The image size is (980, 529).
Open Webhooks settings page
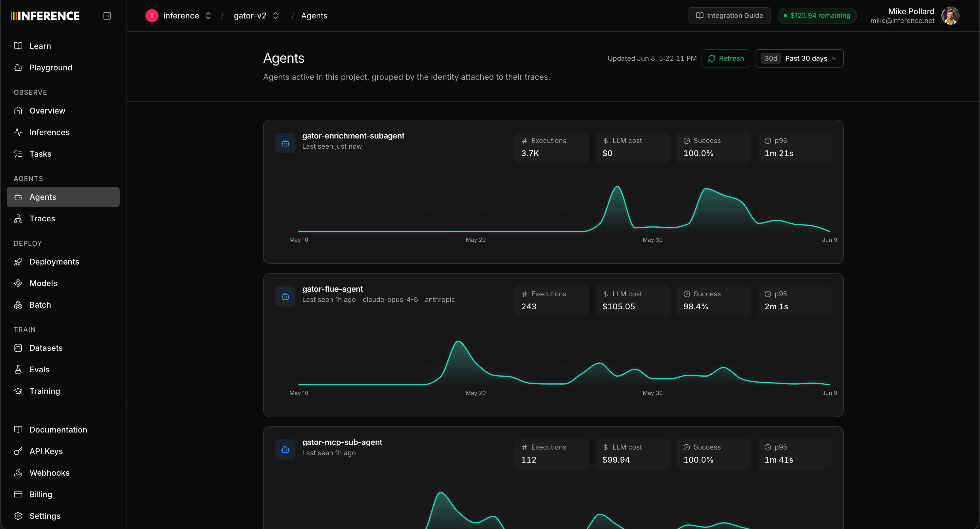pos(63,473)
